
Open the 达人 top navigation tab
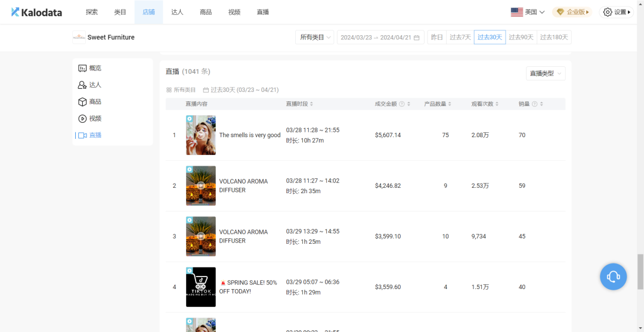coord(178,13)
